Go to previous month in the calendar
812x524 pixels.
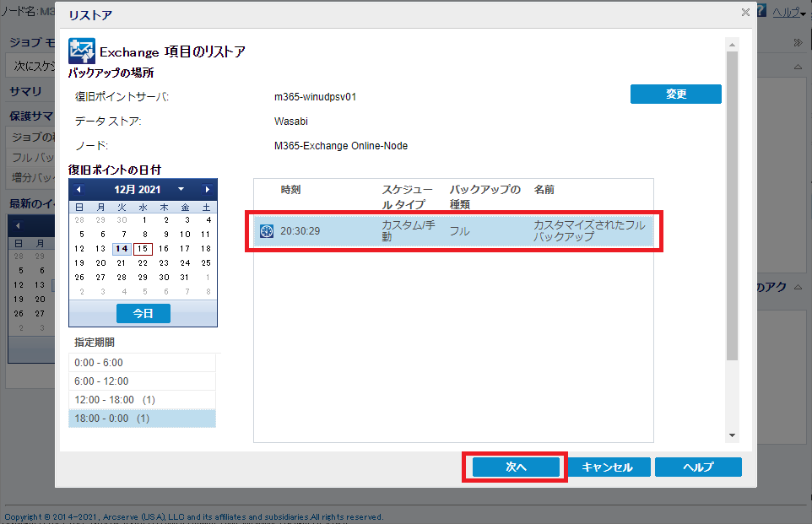[78, 190]
